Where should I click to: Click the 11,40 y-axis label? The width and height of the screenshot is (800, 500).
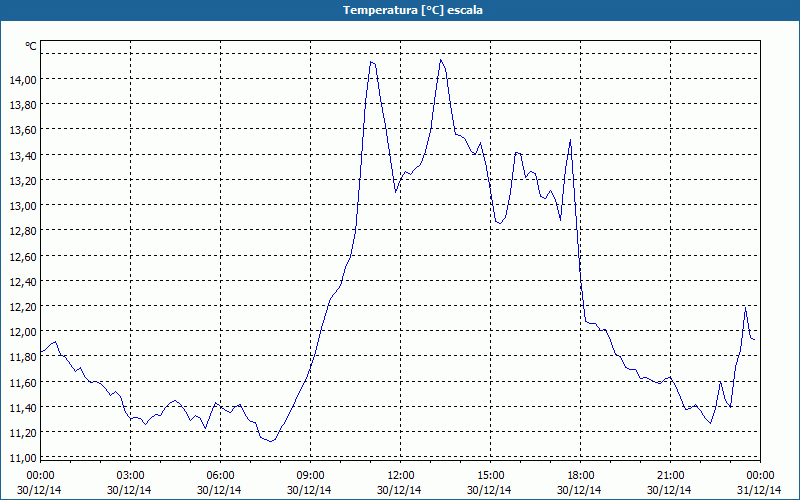coord(23,408)
